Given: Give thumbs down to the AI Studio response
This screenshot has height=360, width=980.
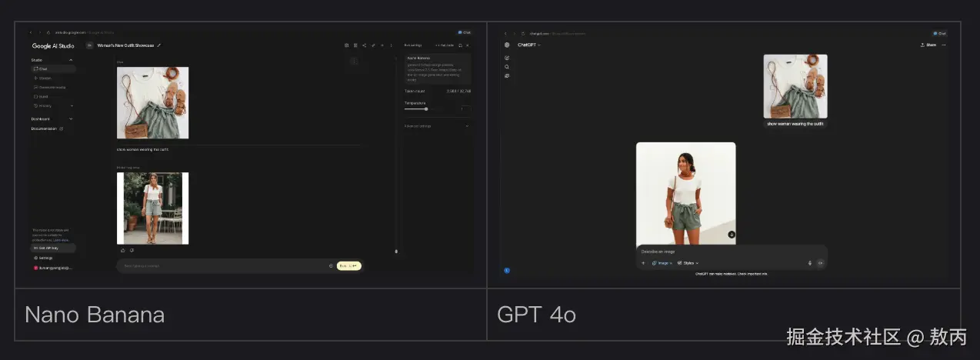Looking at the screenshot, I should 132,250.
